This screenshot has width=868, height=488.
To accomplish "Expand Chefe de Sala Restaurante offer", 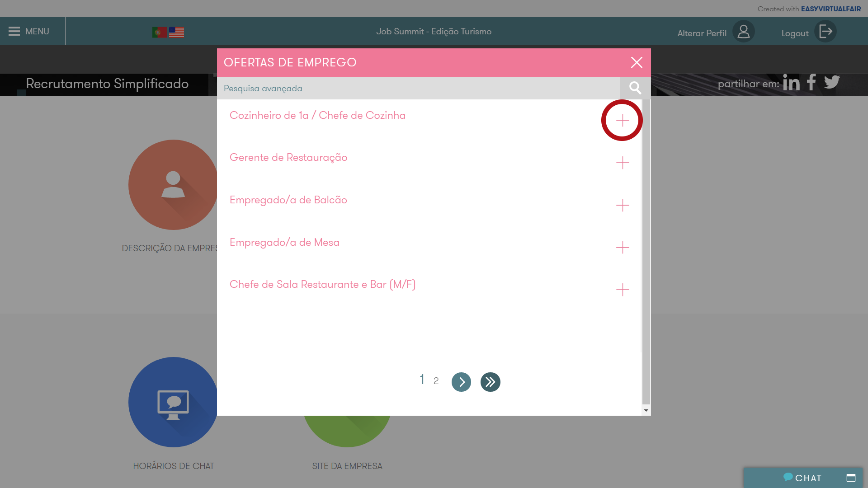I will click(623, 290).
